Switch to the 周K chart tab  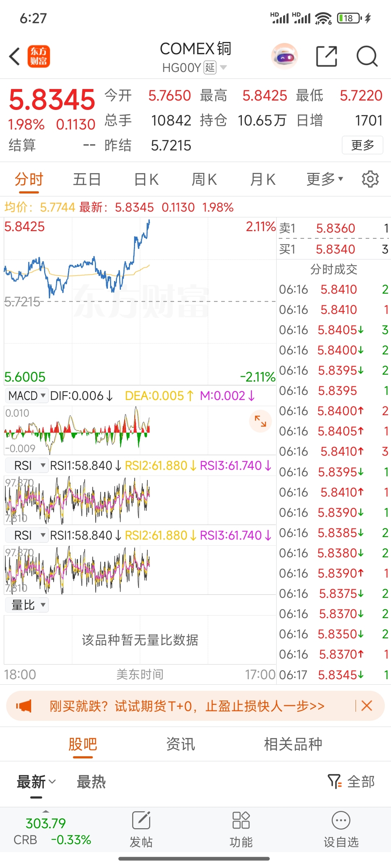[x=204, y=179]
